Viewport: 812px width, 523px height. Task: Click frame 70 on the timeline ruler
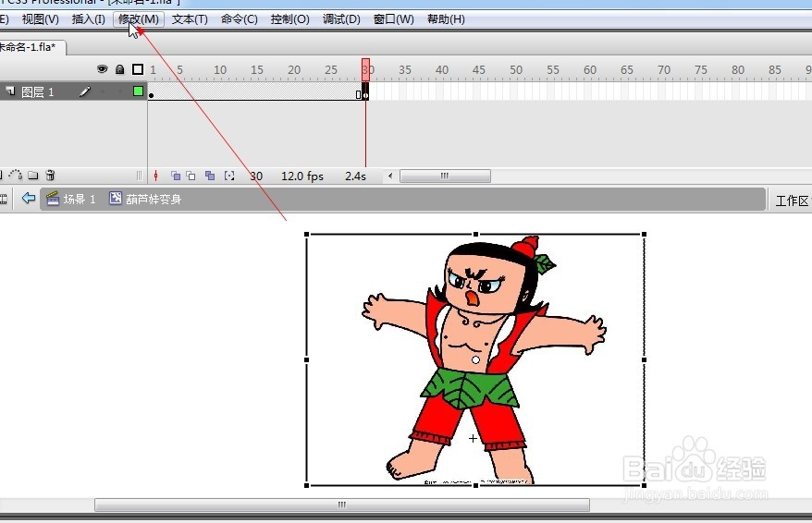pyautogui.click(x=664, y=69)
